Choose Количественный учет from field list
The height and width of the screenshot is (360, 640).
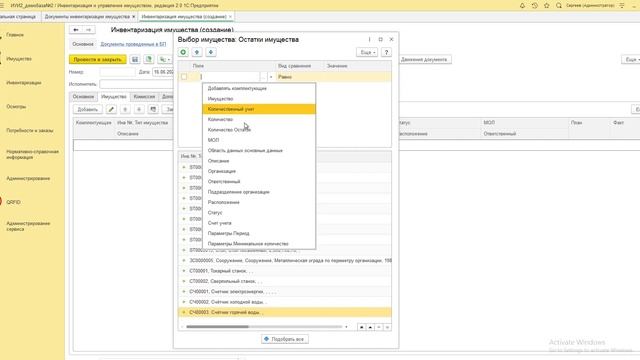click(259, 109)
